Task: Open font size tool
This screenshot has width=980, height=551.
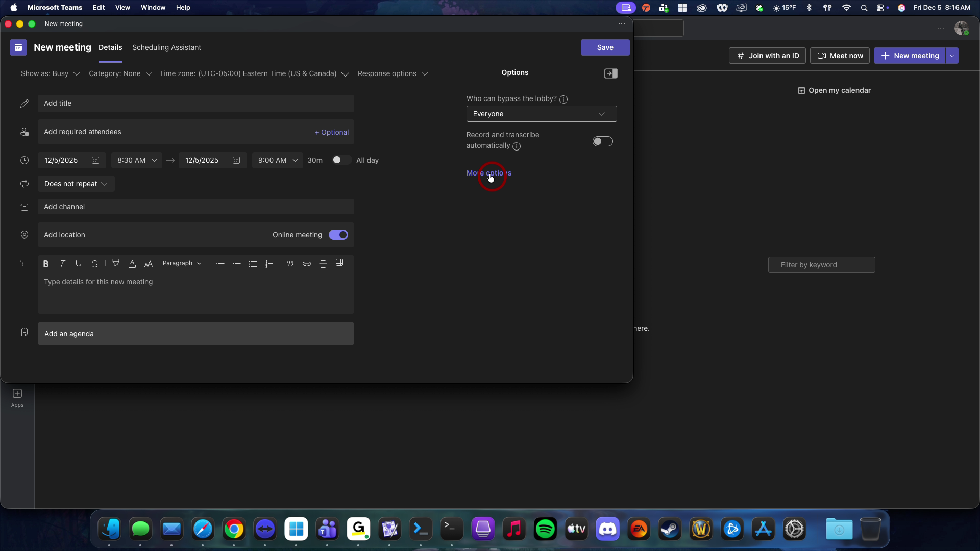Action: pos(149,264)
